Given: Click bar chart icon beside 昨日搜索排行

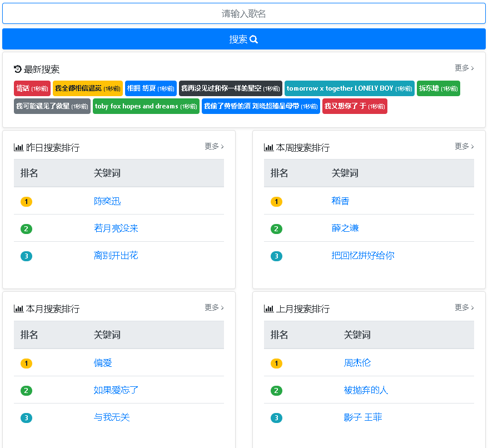Looking at the screenshot, I should (x=18, y=147).
